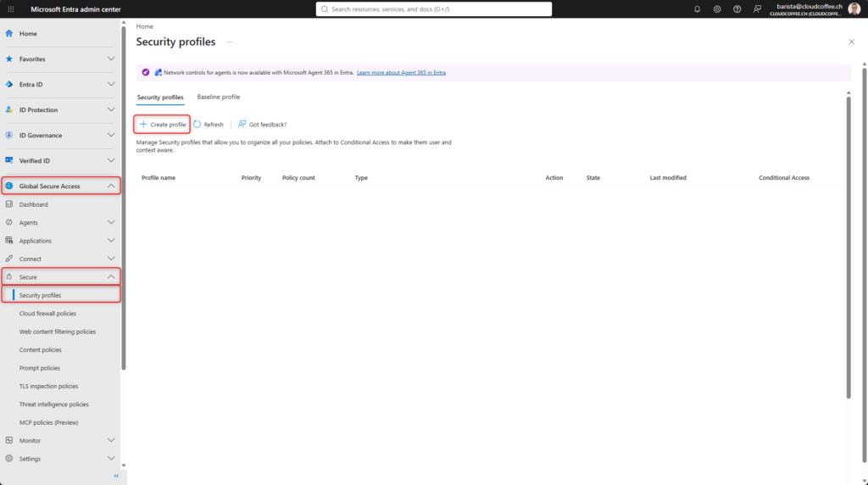Screen dimensions: 868x485
Task: Collapse the Secure section chevron
Action: [x=111, y=276]
